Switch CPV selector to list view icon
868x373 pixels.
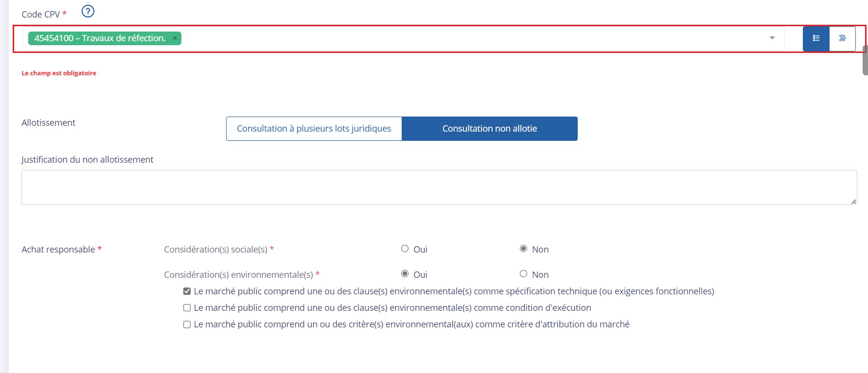[816, 38]
